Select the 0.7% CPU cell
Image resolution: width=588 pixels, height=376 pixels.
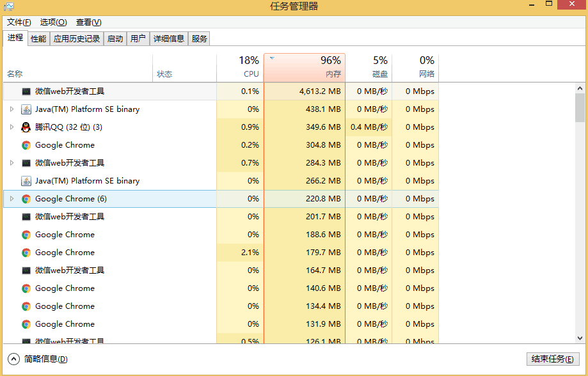240,162
